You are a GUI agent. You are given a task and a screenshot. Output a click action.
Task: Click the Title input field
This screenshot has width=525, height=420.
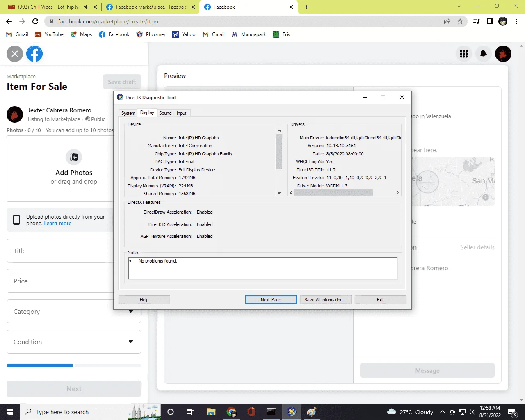click(60, 251)
